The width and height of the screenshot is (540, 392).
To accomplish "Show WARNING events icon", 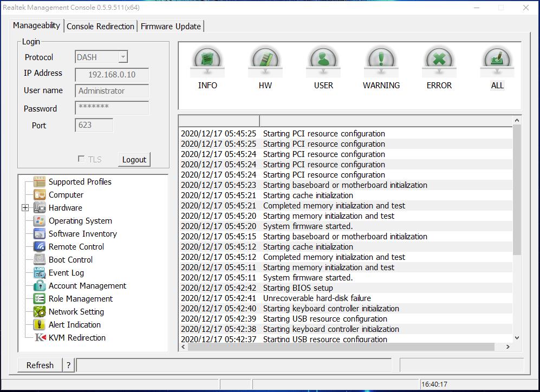I will 381,60.
